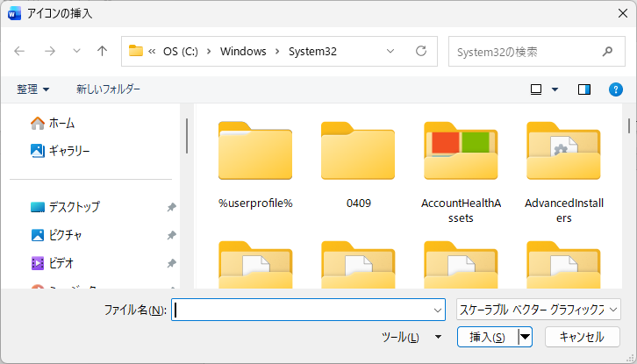This screenshot has width=637, height=364.
Task: Click the view layout icon
Action: [x=536, y=89]
